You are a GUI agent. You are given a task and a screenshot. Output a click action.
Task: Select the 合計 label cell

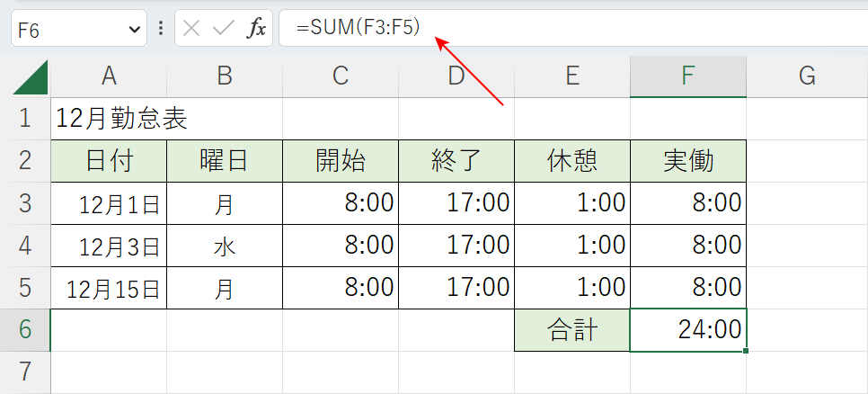572,330
